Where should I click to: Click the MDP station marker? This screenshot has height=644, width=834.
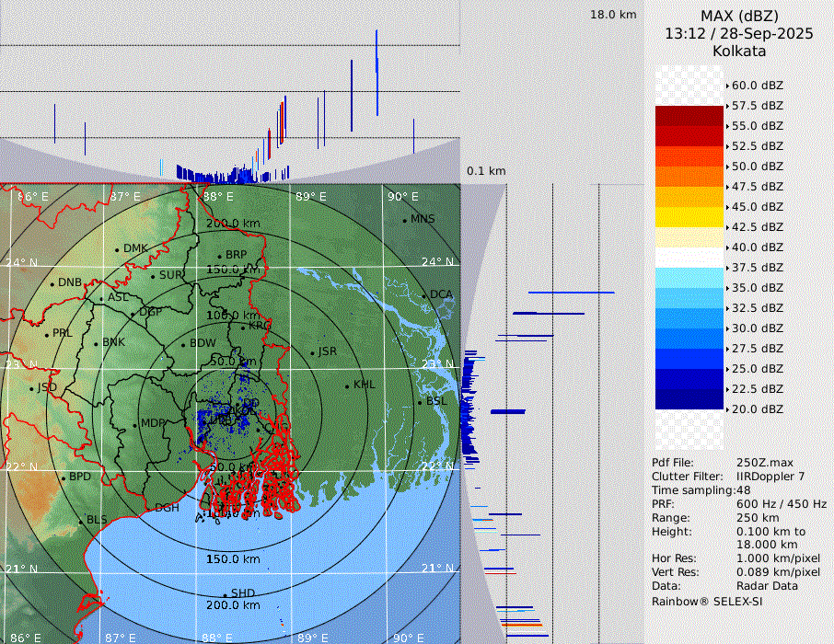pyautogui.click(x=134, y=424)
